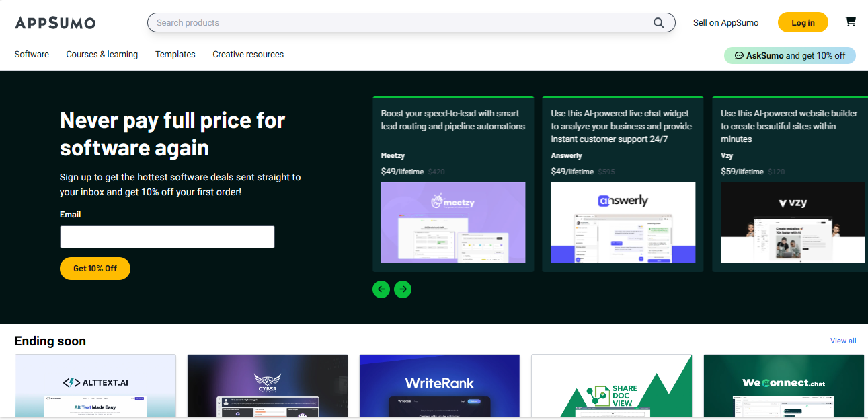The width and height of the screenshot is (868, 420).
Task: Click Meetzy description about speed-to-lead
Action: [453, 120]
